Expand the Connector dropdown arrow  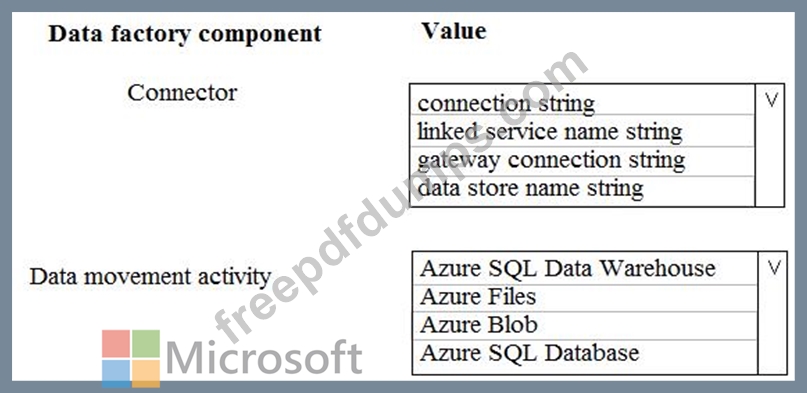point(770,101)
